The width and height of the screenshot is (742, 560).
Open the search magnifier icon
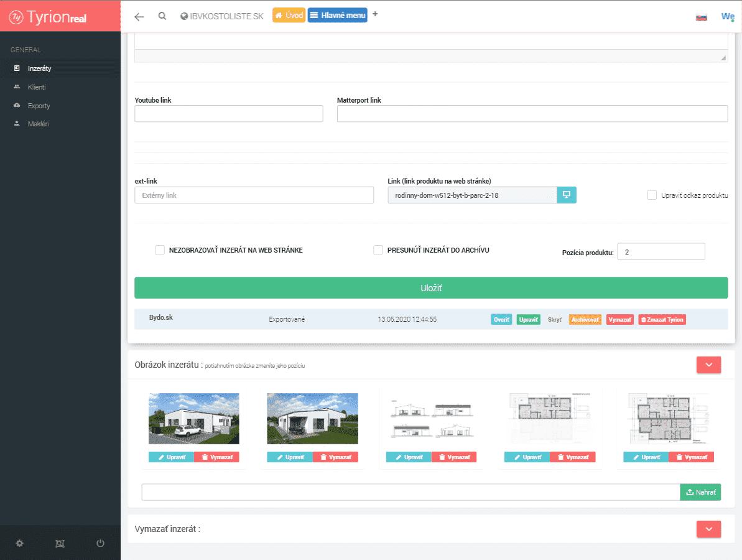coord(162,16)
